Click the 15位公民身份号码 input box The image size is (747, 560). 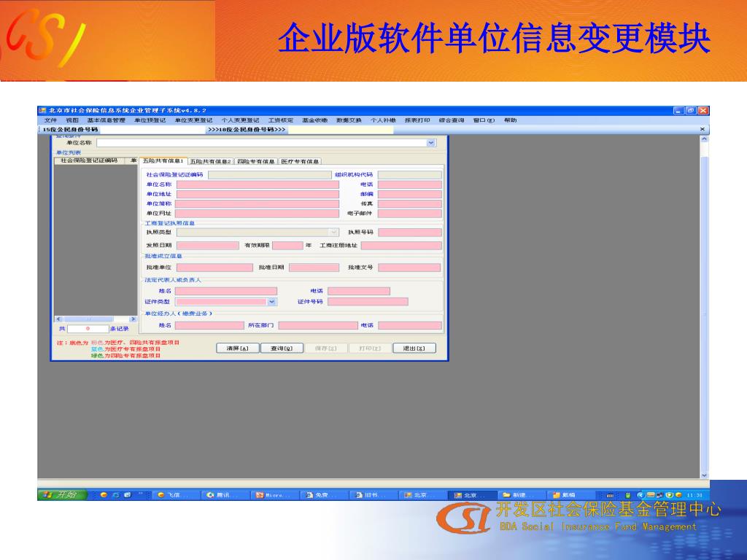click(152, 130)
